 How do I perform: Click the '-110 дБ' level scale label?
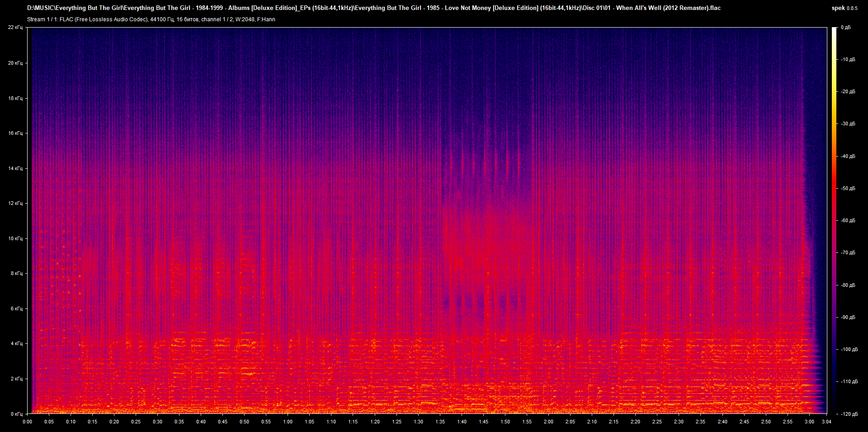click(849, 381)
